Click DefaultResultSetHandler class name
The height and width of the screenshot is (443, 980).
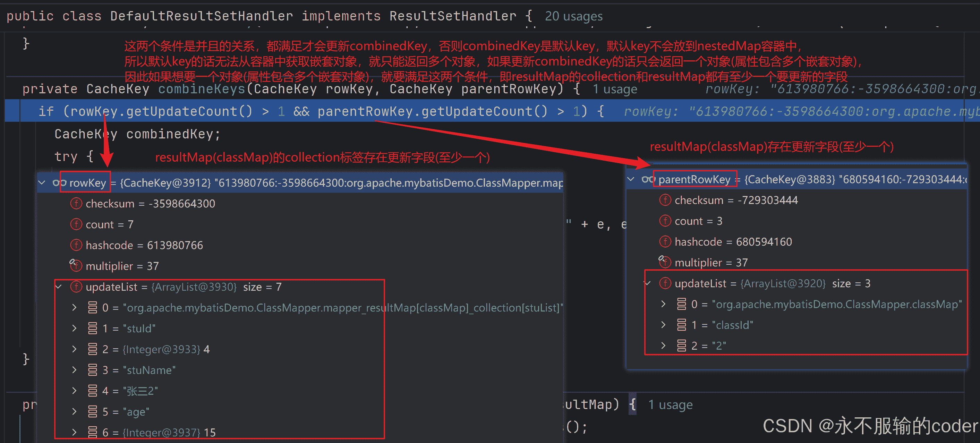tap(202, 16)
